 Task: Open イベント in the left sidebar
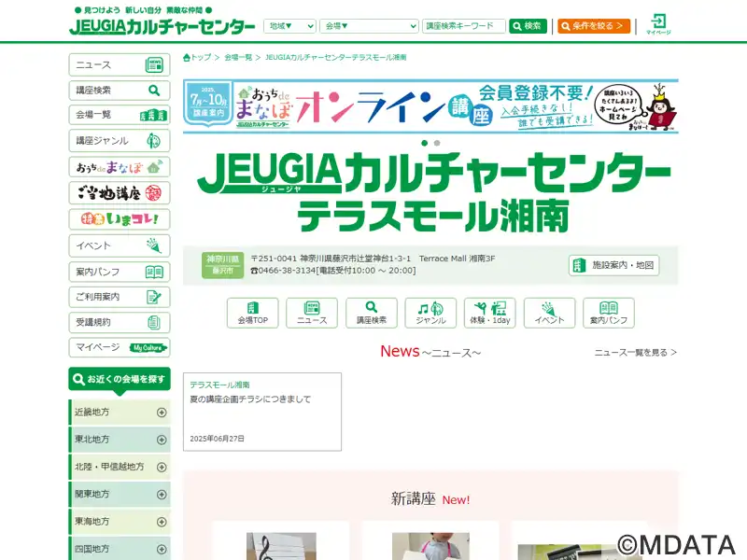pos(120,245)
